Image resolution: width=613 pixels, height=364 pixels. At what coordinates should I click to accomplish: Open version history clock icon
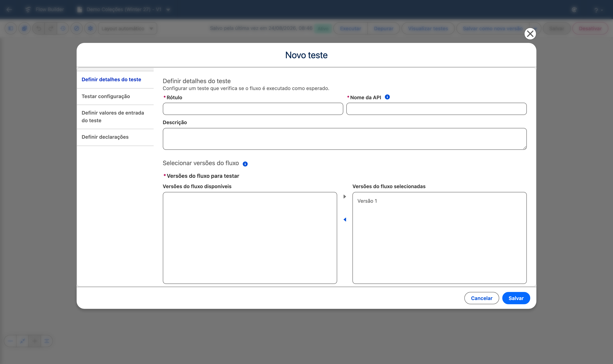click(x=63, y=29)
